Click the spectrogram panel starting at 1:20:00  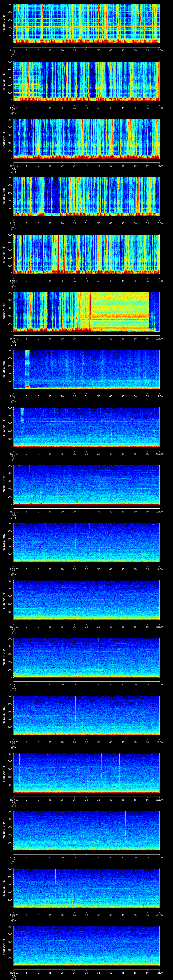pos(87,370)
